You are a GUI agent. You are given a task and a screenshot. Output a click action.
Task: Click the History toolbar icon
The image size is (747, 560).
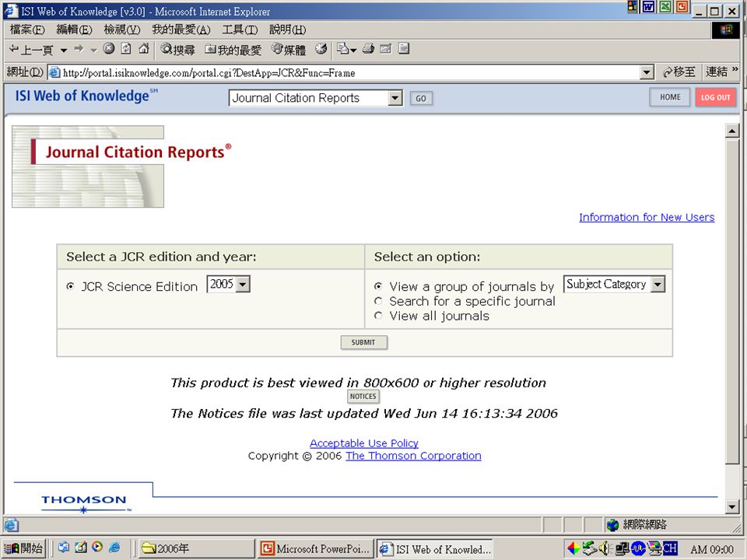tap(321, 48)
